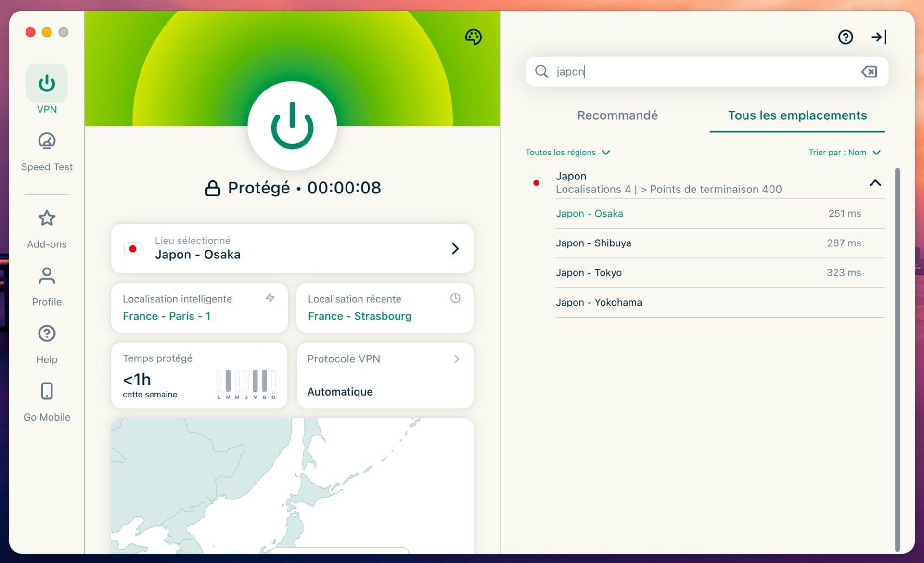Screen dimensions: 924x563
Task: Click the theme palette icon
Action: tap(473, 37)
